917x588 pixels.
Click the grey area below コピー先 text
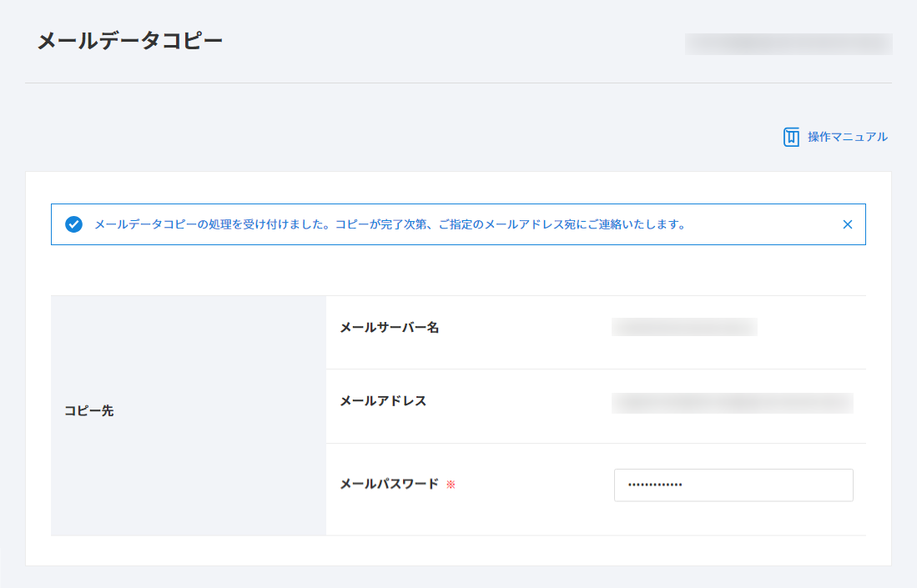[x=188, y=484]
